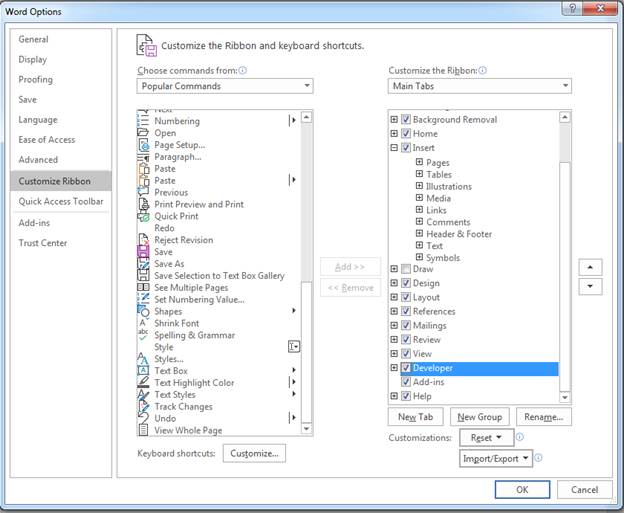Click the Text Box icon
The width and height of the screenshot is (624, 513).
coord(143,371)
